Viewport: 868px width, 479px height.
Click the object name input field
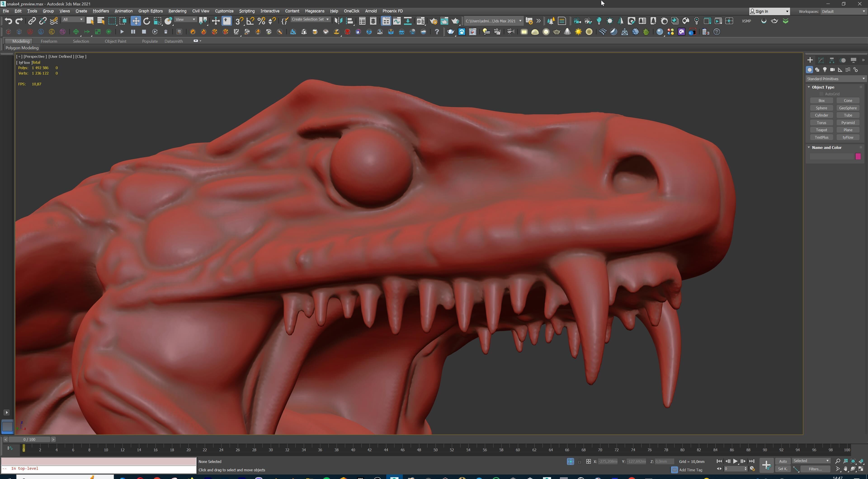[x=831, y=156]
